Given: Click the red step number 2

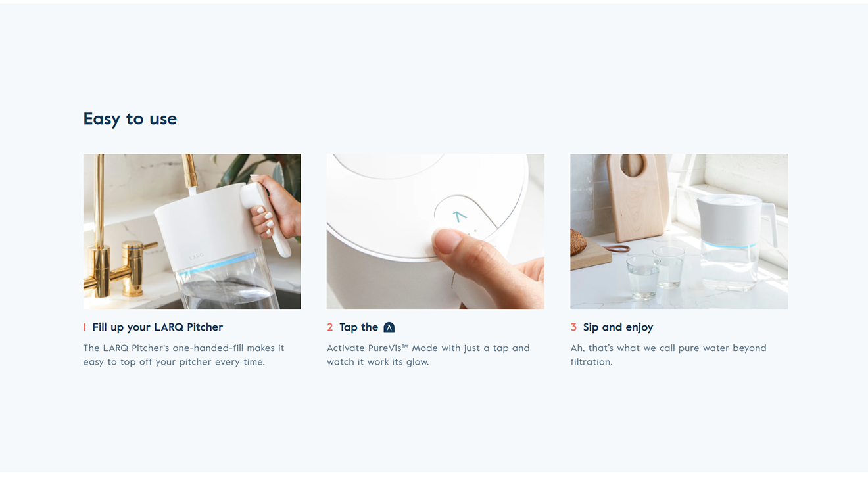Looking at the screenshot, I should (x=330, y=327).
